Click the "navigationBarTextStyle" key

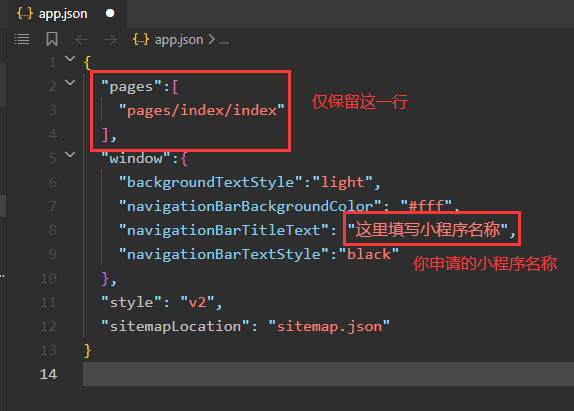[x=224, y=254]
